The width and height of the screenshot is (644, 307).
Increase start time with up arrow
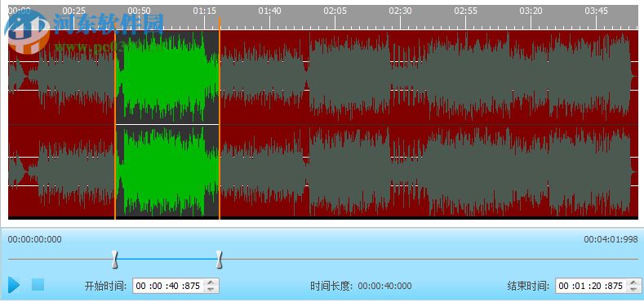click(x=211, y=282)
